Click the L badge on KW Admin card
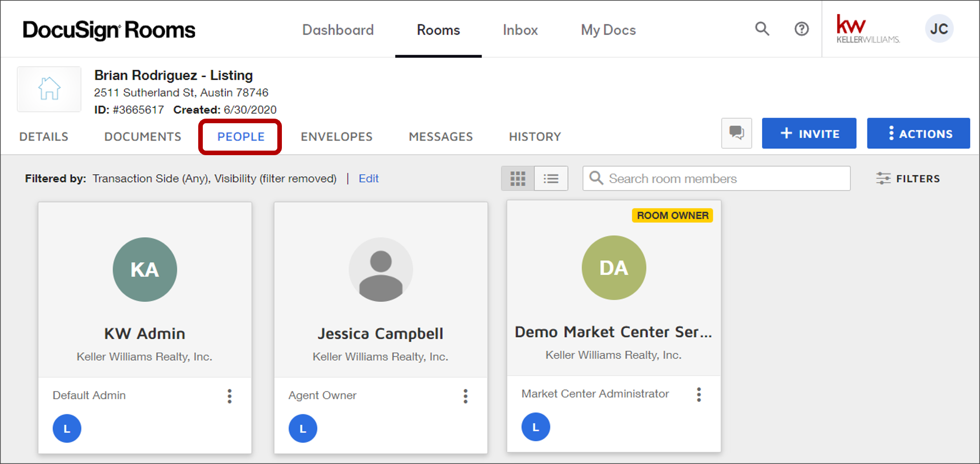Viewport: 980px width, 464px height. pos(67,429)
